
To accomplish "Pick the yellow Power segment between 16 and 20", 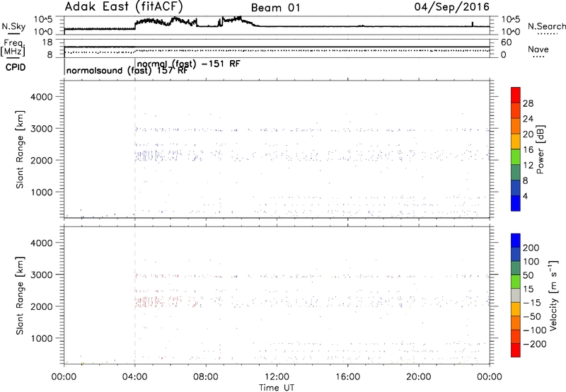I will tap(516, 142).
